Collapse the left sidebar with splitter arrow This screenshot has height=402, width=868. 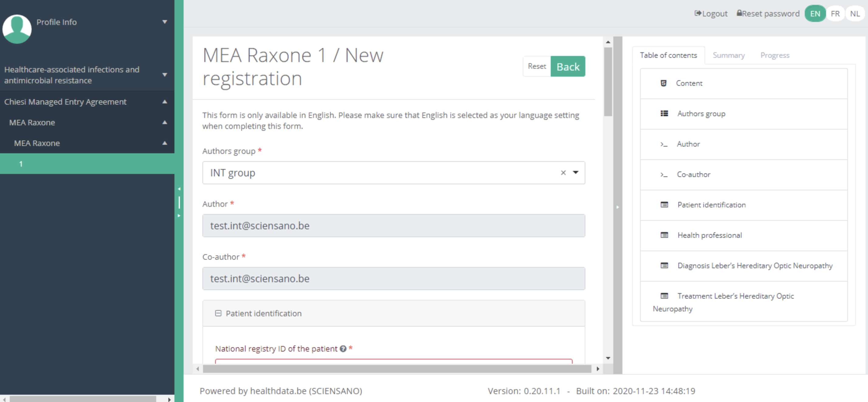coord(179,189)
